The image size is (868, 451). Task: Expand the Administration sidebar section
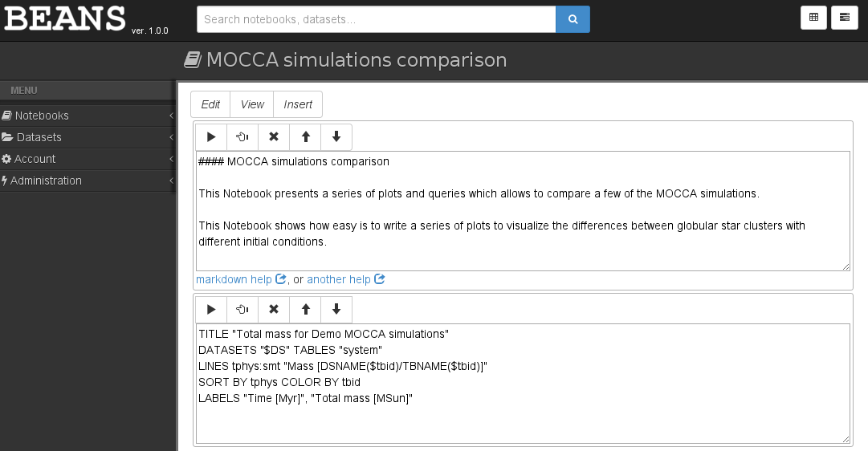pyautogui.click(x=88, y=181)
